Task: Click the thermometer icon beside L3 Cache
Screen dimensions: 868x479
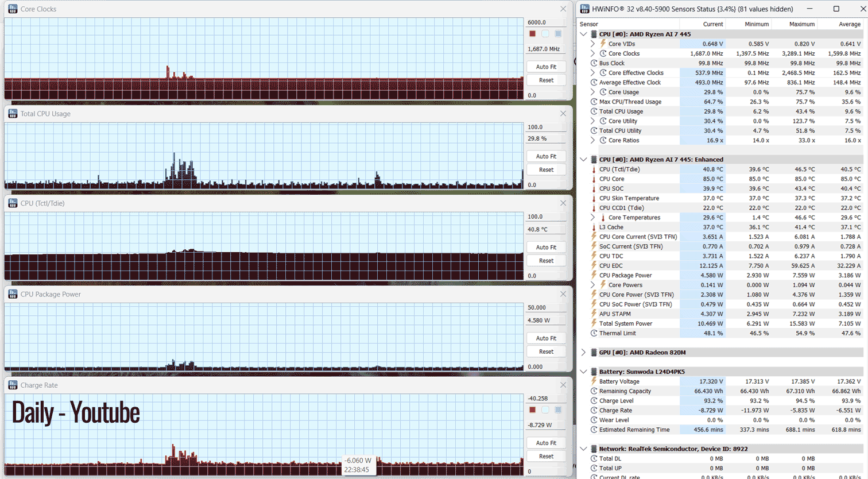Action: (594, 227)
